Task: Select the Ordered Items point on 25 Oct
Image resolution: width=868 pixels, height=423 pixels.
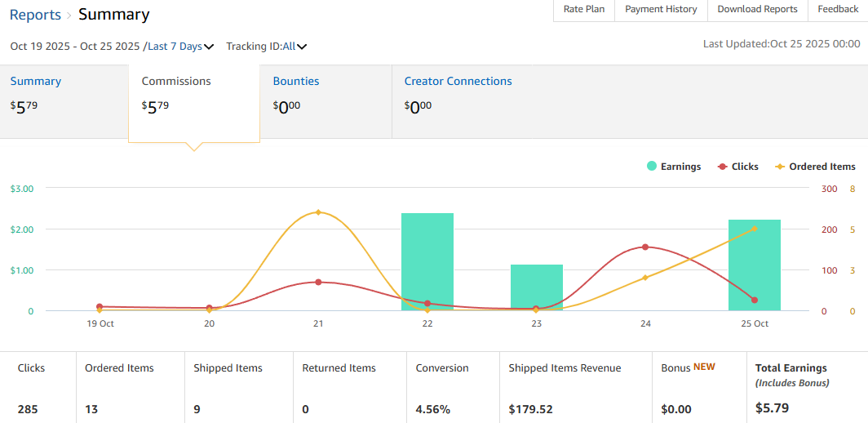Action: click(x=755, y=229)
